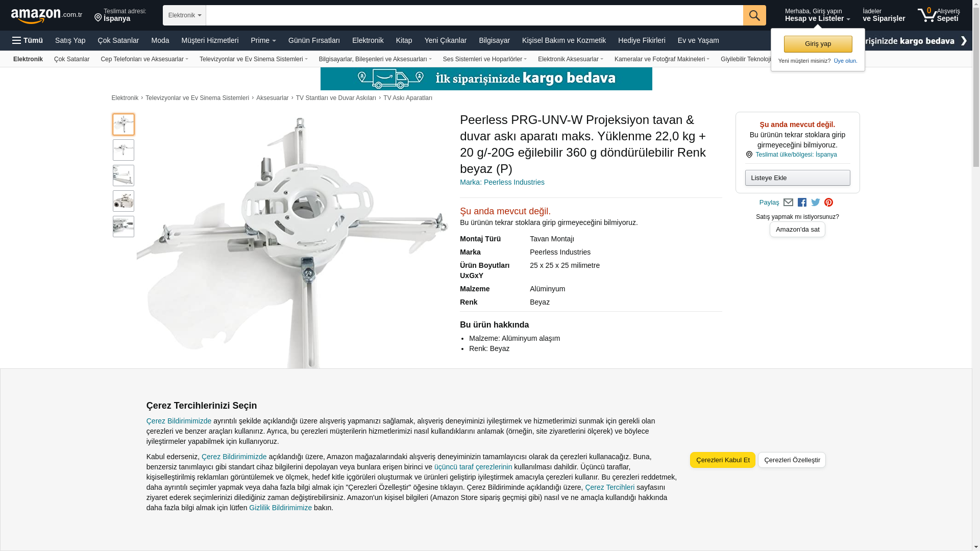This screenshot has width=980, height=551.
Task: Open the Bilgisayar menu item
Action: [x=494, y=40]
